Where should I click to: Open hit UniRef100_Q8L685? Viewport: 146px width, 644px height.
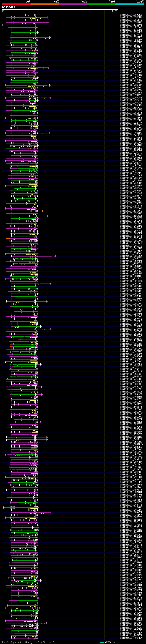131,20
